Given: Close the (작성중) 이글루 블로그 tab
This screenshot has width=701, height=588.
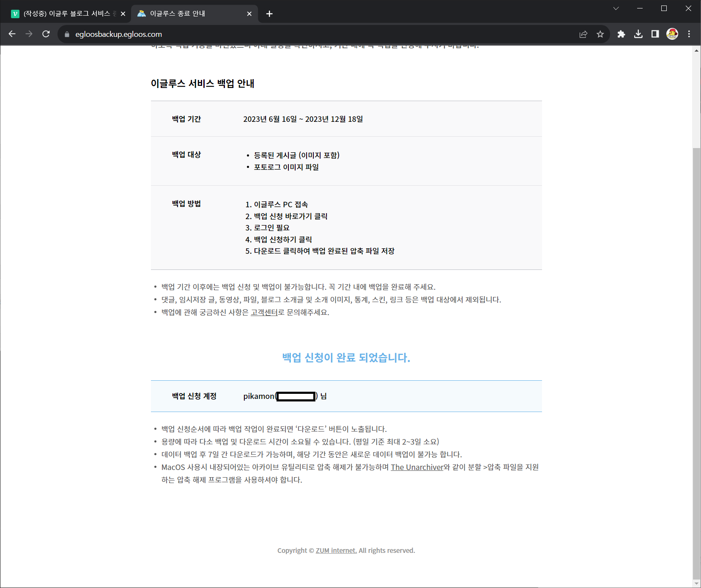Looking at the screenshot, I should [123, 14].
